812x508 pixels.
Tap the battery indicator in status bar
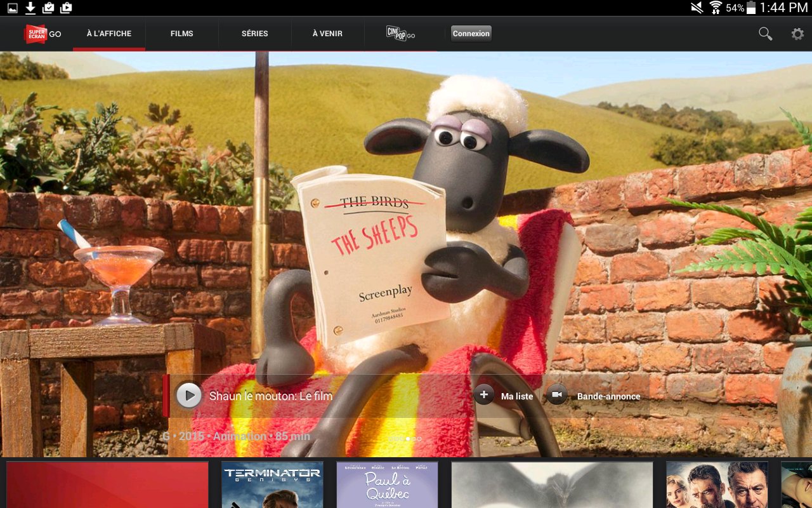[751, 8]
